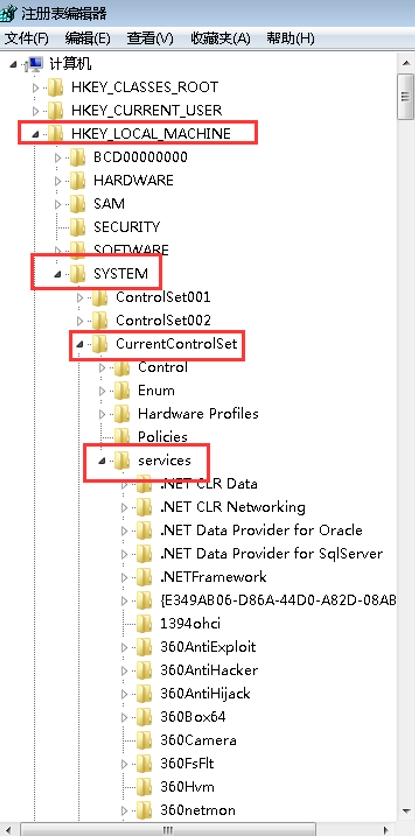
Task: Expand the 360AntiHacker subkey arrow
Action: point(124,670)
